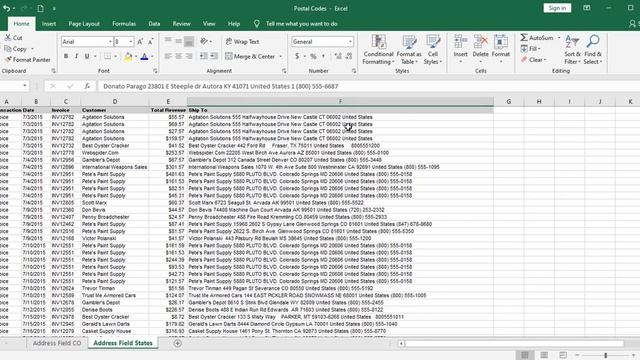Expand Merge & Center options arrow

click(x=281, y=56)
